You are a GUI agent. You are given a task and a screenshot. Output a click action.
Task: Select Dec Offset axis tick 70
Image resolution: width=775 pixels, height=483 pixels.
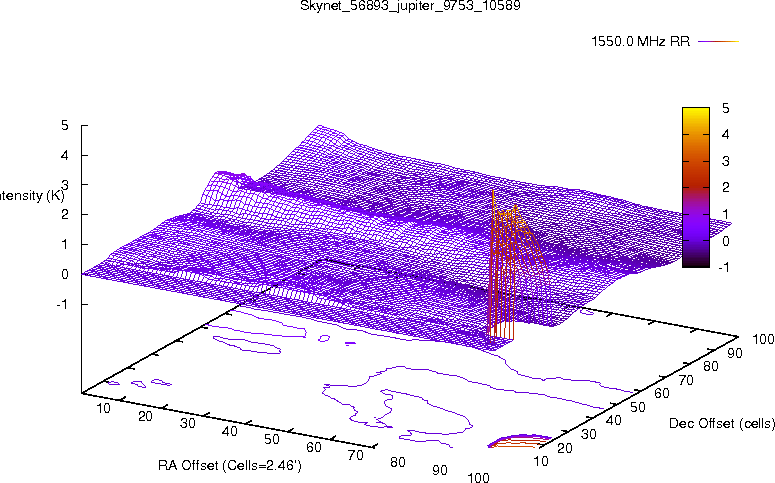pos(686,380)
